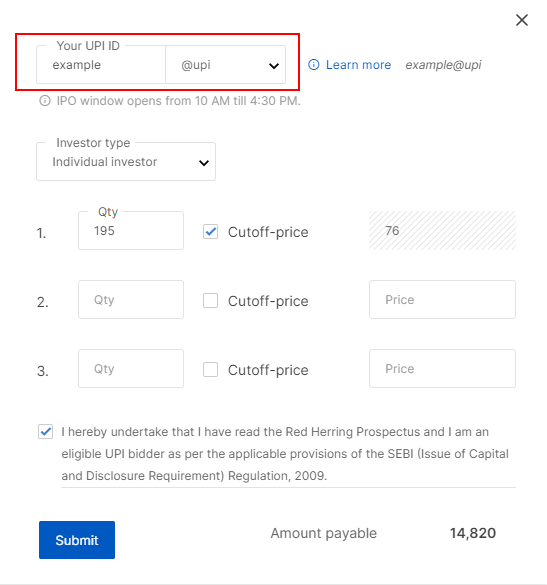Click the Amount payable value 14,820
The height and width of the screenshot is (585, 547).
pyautogui.click(x=473, y=533)
